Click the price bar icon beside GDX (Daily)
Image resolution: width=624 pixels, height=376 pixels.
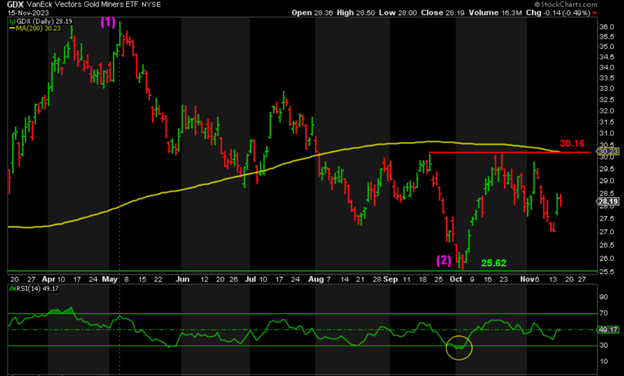point(12,21)
